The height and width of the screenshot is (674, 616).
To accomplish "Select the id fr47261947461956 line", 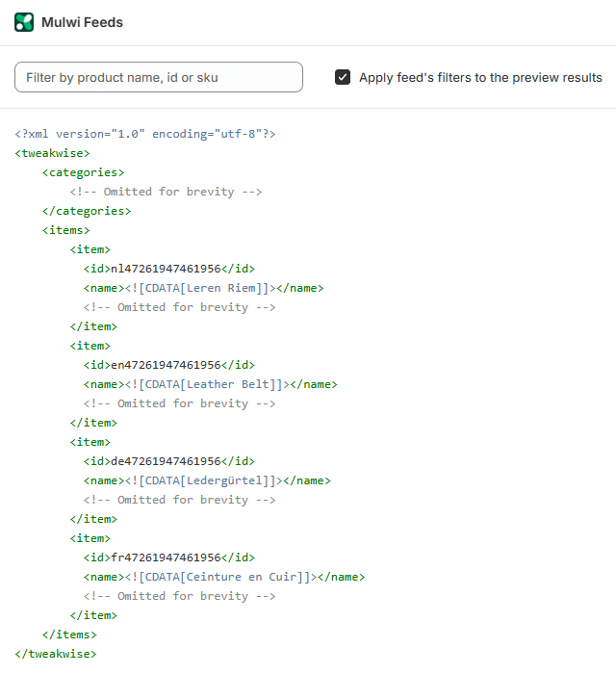I will coord(169,557).
